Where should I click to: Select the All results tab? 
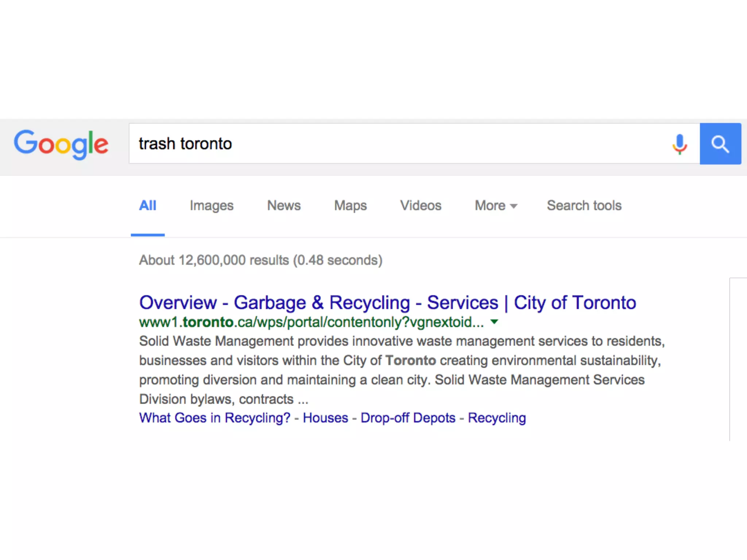[148, 206]
